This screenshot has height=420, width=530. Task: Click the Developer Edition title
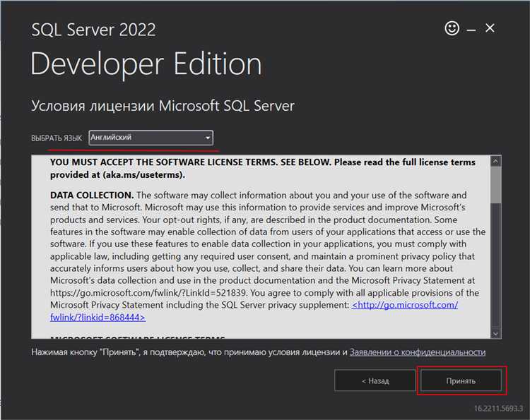click(146, 64)
